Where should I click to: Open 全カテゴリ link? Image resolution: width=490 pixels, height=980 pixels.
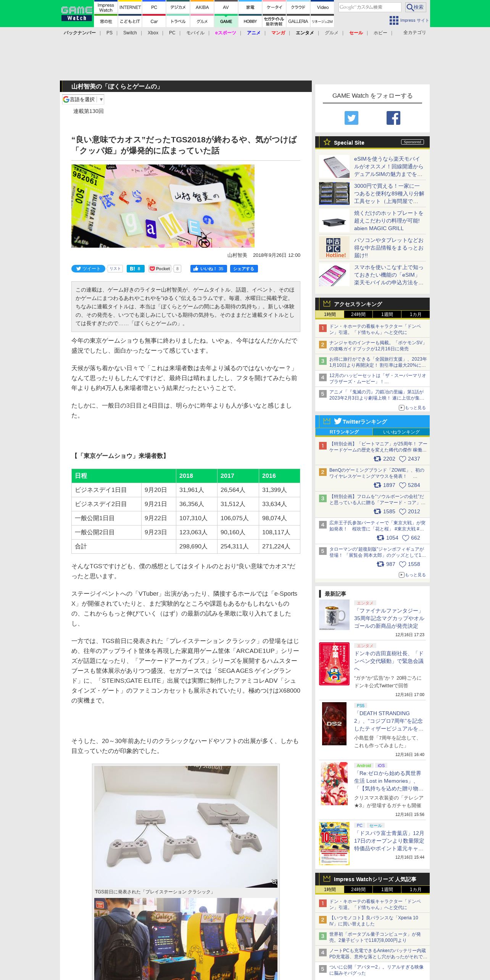(x=414, y=33)
